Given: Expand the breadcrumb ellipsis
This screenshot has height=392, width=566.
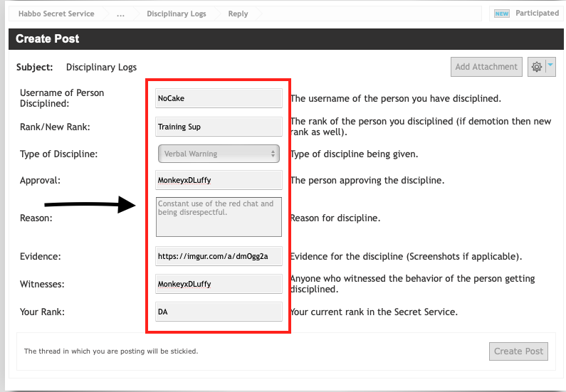Looking at the screenshot, I should pyautogui.click(x=120, y=14).
